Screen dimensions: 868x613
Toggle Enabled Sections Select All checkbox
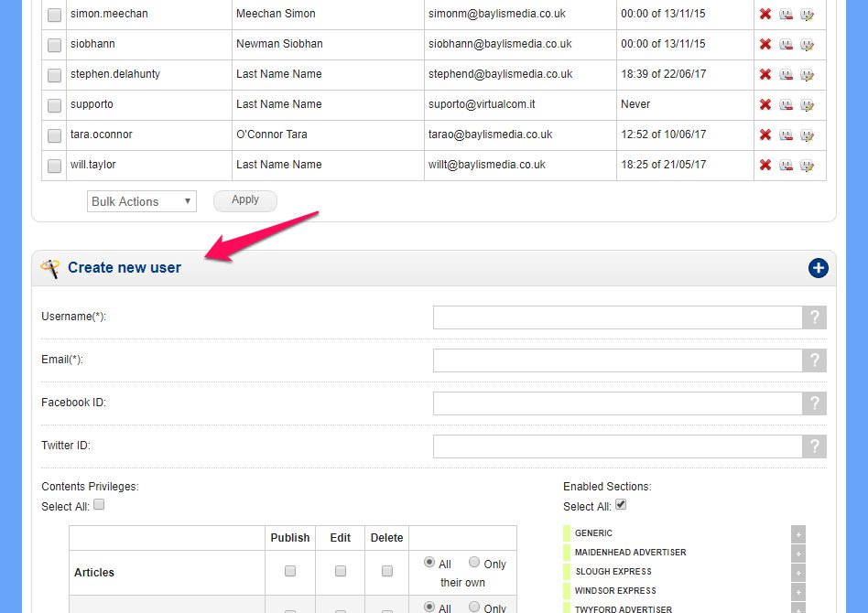621,505
